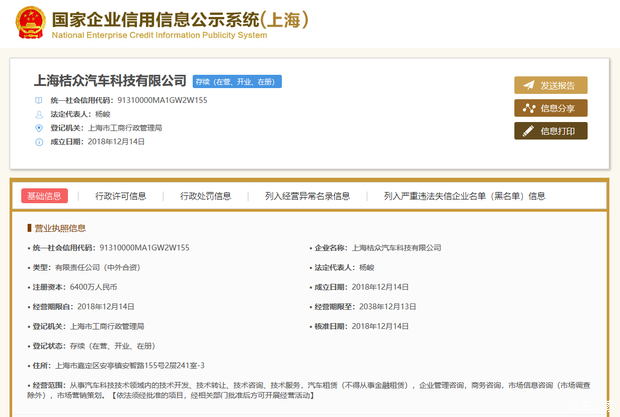Select the 基础信息 tab
This screenshot has height=417, width=620.
point(44,196)
